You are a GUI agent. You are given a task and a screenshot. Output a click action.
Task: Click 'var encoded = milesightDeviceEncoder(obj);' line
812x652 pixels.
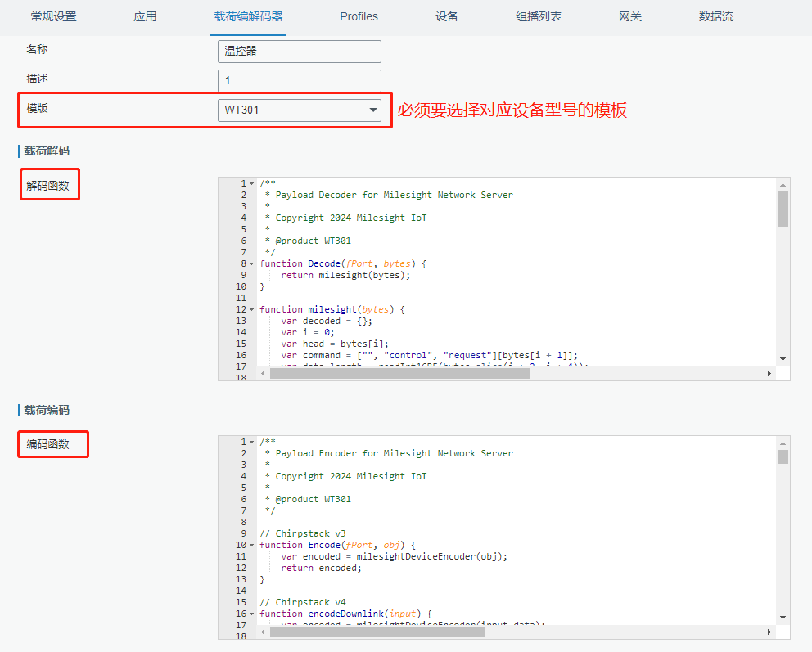(394, 557)
